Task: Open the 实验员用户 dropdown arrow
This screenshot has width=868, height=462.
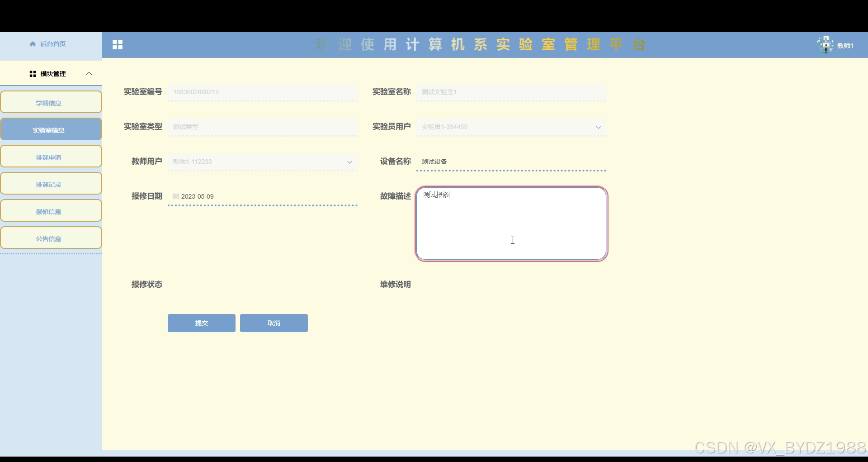Action: point(598,127)
